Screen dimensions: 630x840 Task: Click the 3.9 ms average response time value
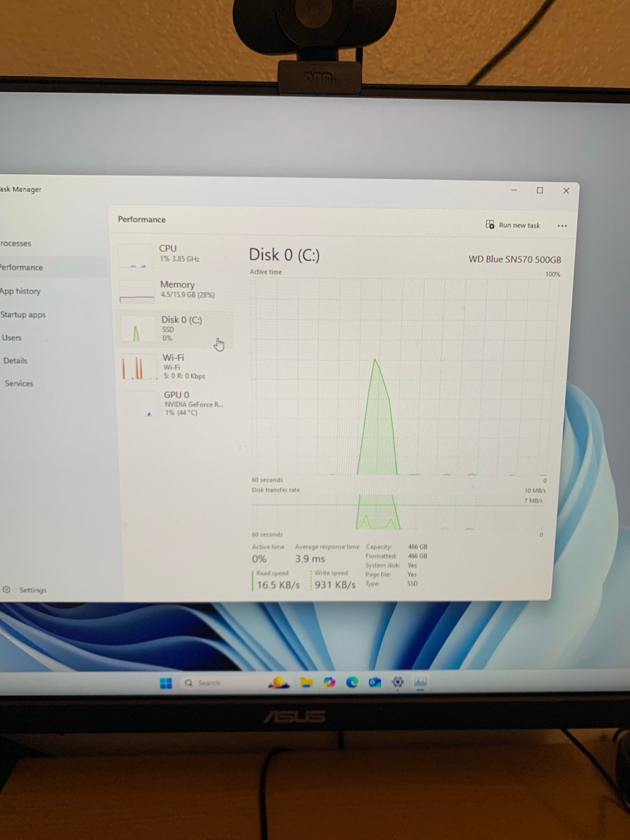pyautogui.click(x=310, y=559)
